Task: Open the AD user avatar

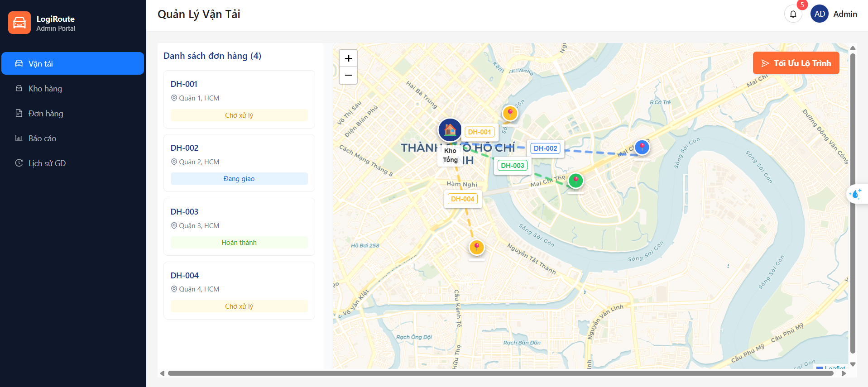Action: click(819, 14)
